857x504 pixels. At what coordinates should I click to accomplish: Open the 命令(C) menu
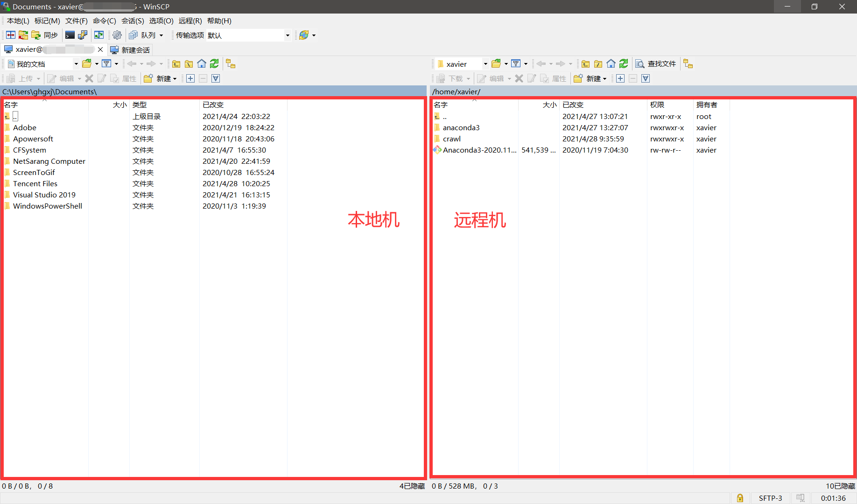pos(105,21)
